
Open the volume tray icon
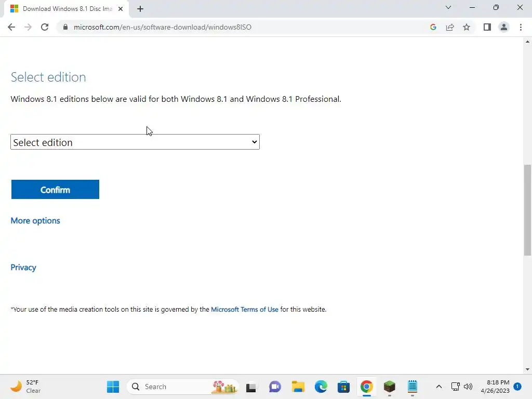pos(468,387)
